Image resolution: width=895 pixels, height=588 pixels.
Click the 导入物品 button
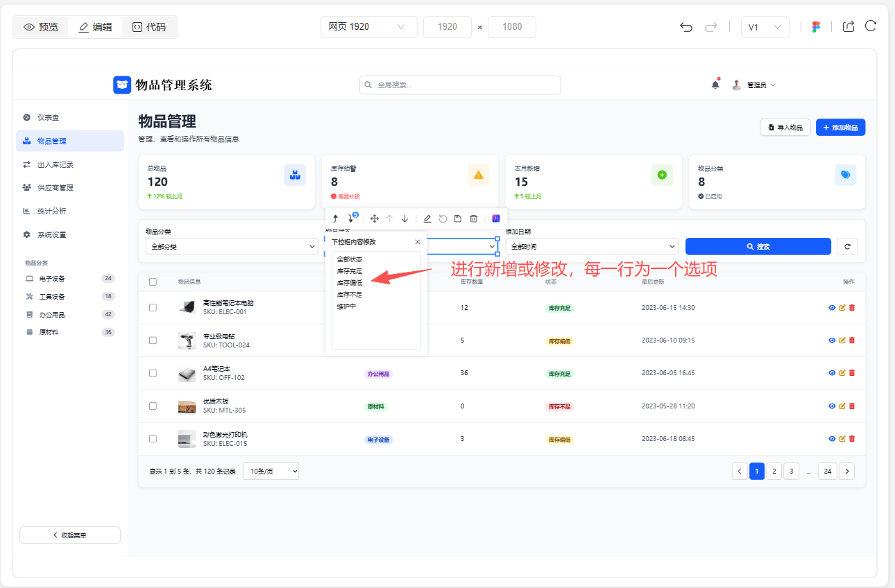click(785, 128)
